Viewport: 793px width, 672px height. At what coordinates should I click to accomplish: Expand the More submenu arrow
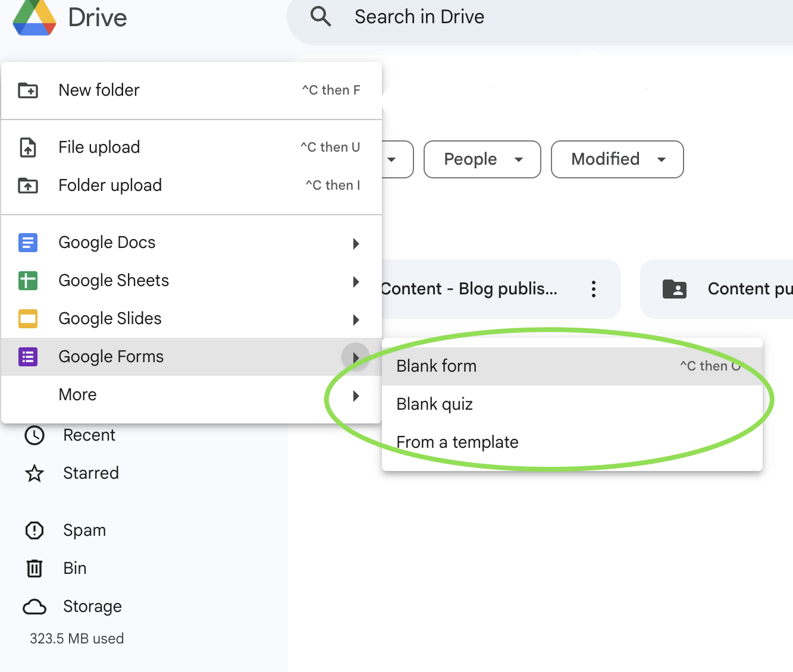(x=356, y=395)
